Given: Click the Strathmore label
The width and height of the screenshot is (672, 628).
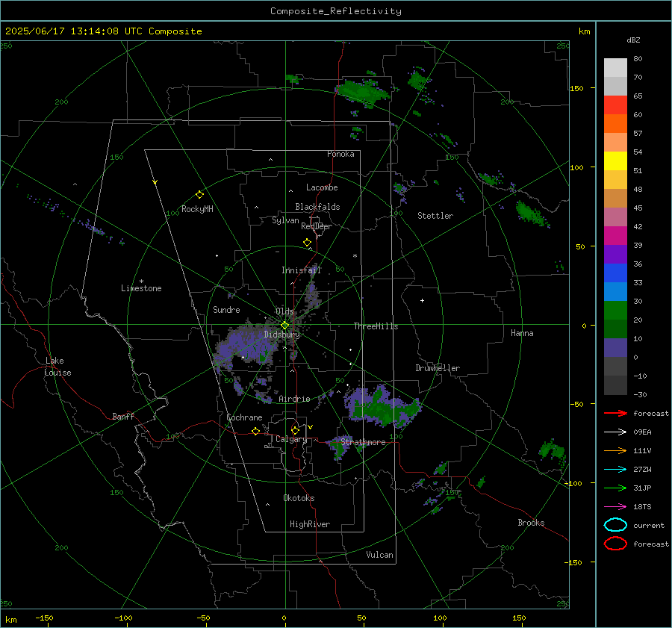Looking at the screenshot, I should [363, 442].
